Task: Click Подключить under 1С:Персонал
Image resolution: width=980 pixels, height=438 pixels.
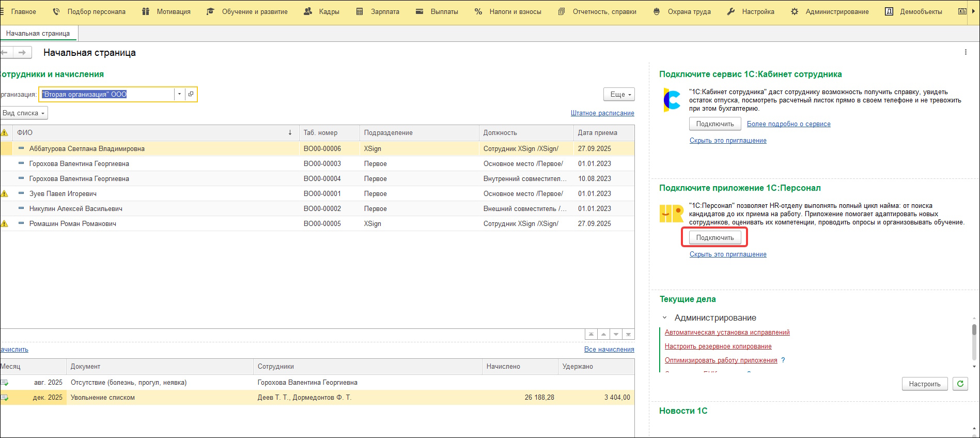Action: [715, 238]
